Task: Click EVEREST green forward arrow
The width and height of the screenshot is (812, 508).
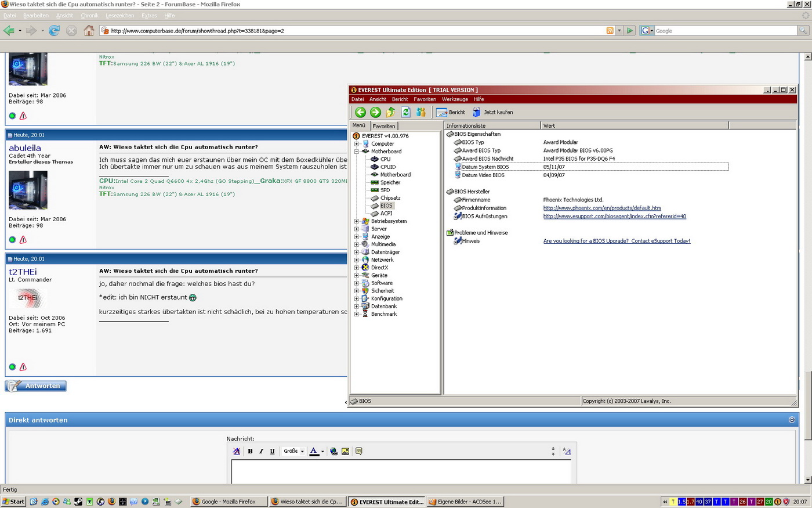Action: [375, 112]
